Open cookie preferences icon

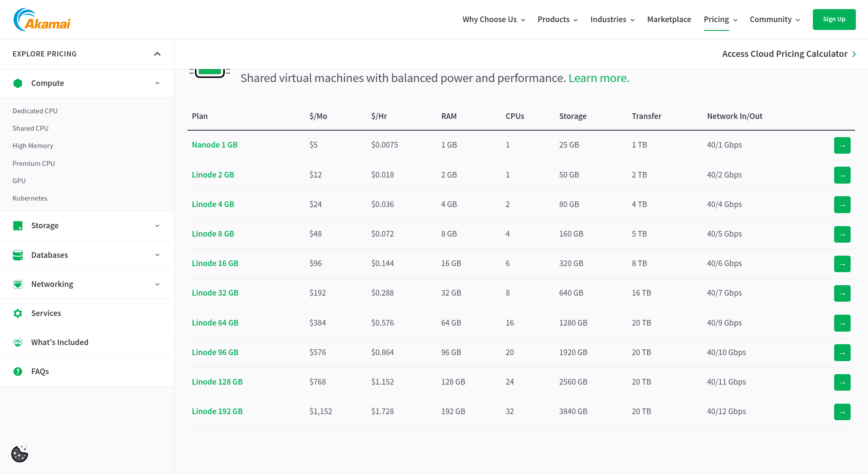[x=20, y=454]
